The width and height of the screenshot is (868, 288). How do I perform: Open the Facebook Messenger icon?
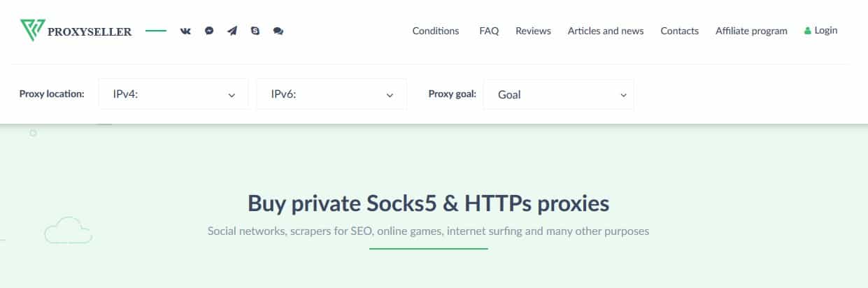pyautogui.click(x=209, y=31)
